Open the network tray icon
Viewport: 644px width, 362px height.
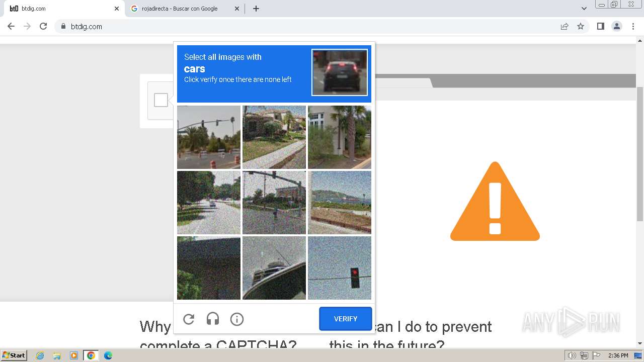584,355
